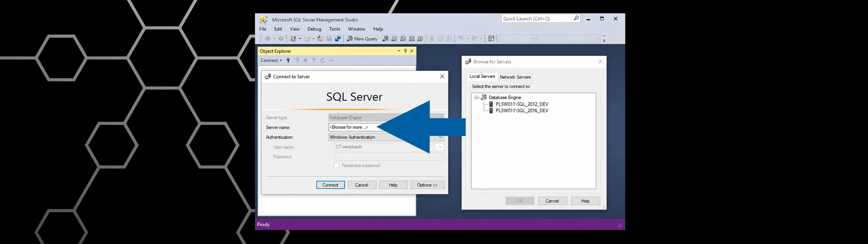Open the Help menu
The width and height of the screenshot is (868, 244).
click(x=378, y=29)
